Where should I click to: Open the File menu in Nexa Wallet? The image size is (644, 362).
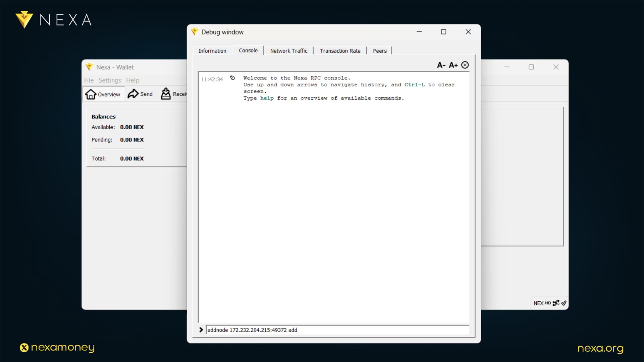click(x=89, y=80)
